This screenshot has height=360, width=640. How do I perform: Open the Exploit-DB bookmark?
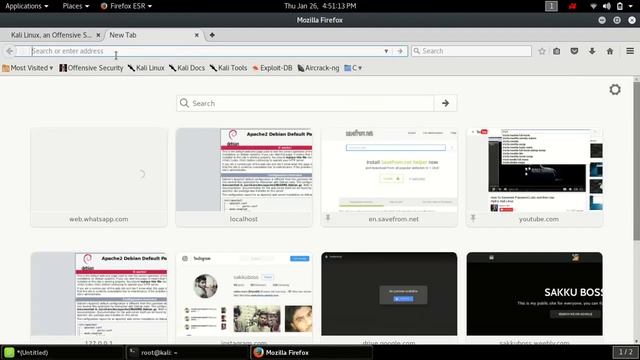[x=272, y=68]
